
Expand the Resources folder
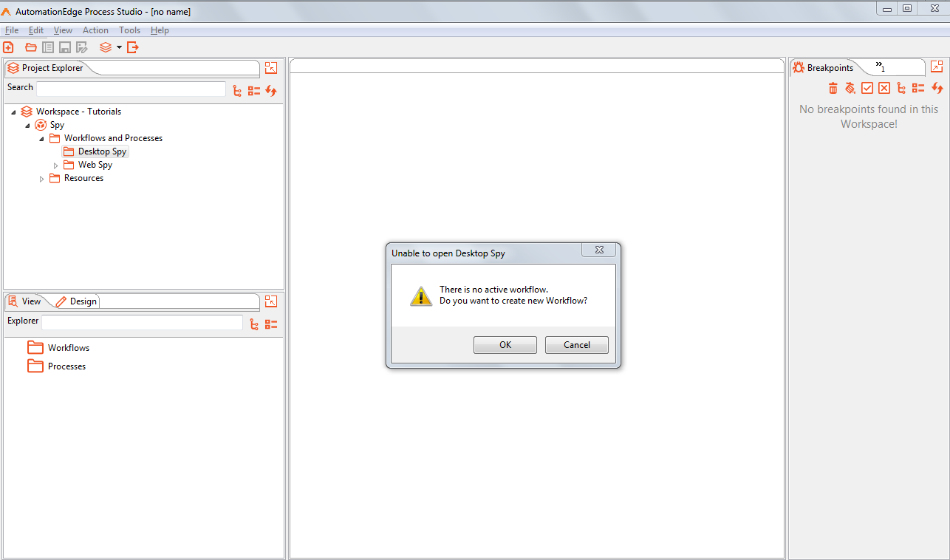coord(41,179)
